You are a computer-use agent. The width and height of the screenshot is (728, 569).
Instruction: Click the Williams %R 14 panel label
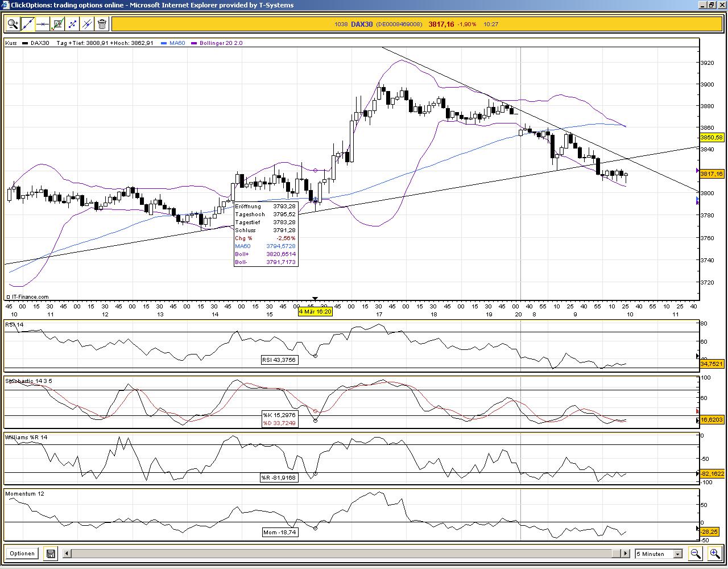pos(27,437)
